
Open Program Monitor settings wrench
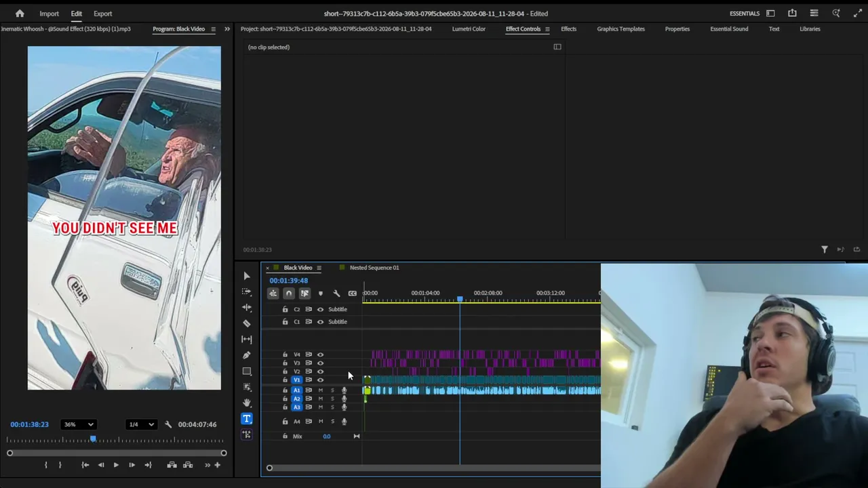(x=168, y=424)
